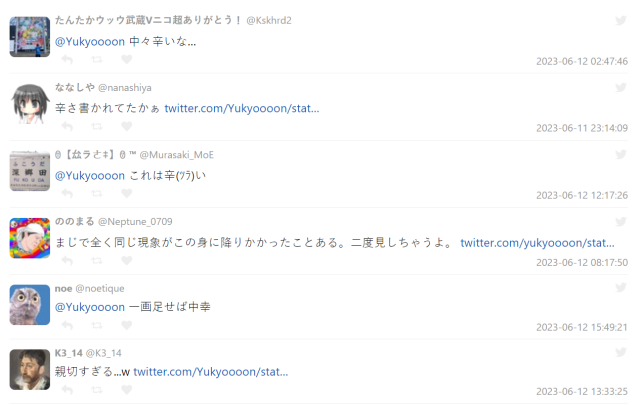Reply to the @Kskhrd2 tweet

pos(67,60)
